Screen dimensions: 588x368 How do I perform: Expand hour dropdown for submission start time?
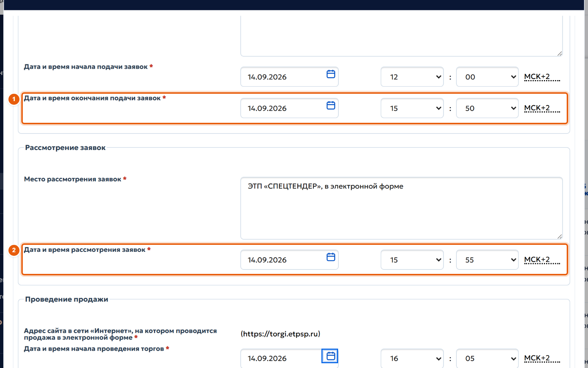click(x=412, y=77)
